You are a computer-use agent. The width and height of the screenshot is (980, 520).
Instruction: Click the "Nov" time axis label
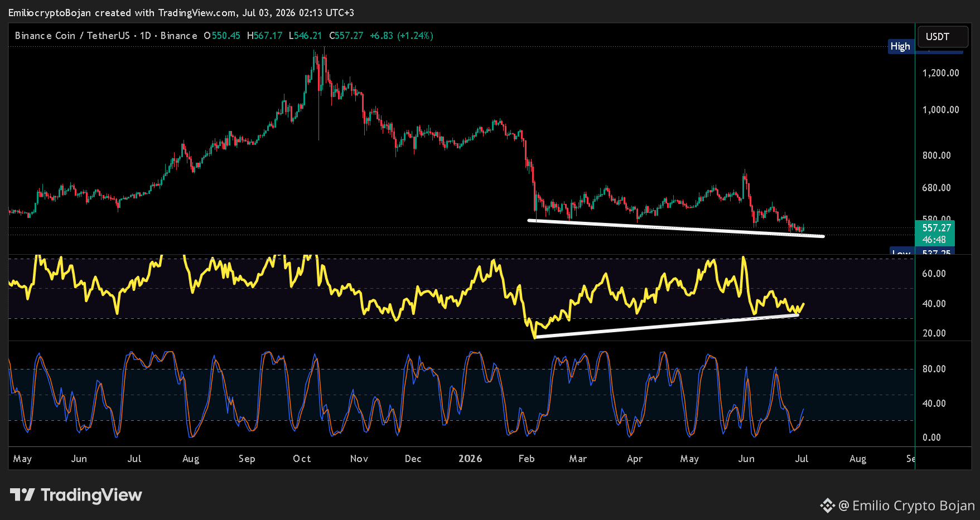click(x=359, y=459)
